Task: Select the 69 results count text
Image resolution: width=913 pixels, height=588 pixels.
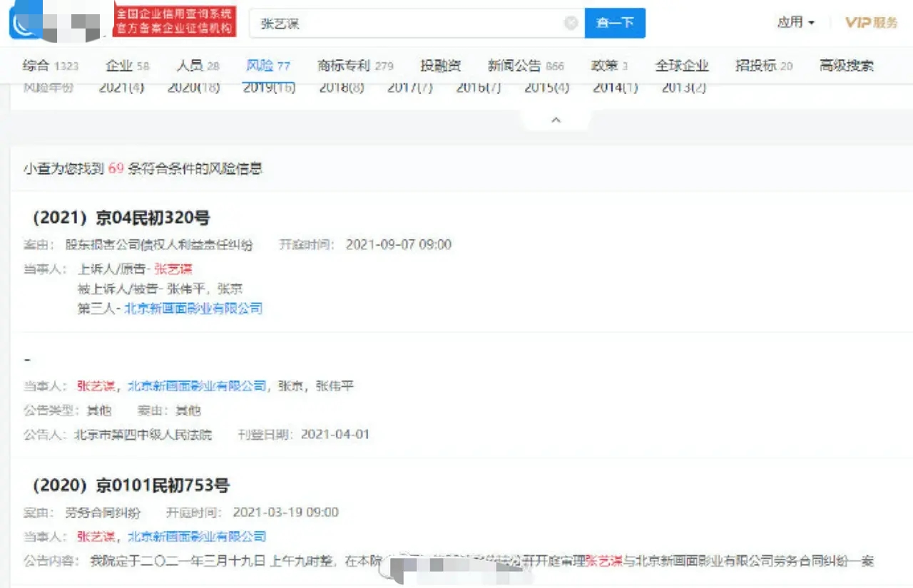Action: tap(116, 169)
